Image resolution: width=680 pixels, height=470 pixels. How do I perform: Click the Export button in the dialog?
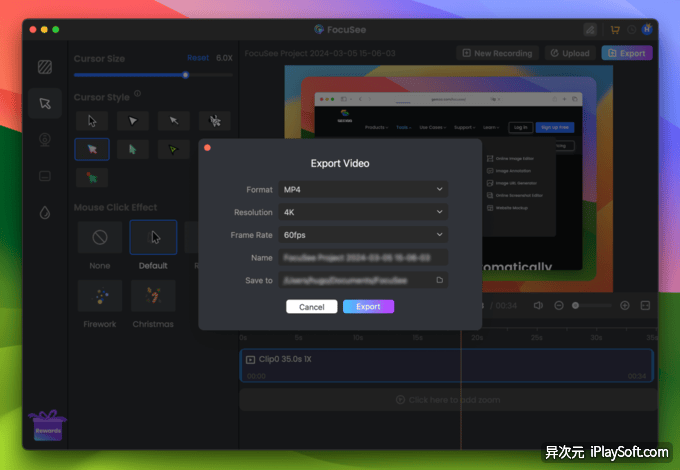click(x=368, y=307)
